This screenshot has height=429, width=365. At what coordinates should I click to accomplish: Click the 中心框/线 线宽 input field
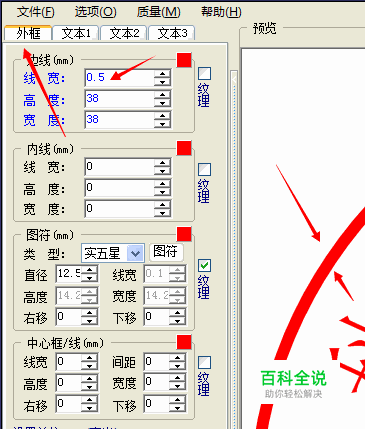click(x=69, y=361)
